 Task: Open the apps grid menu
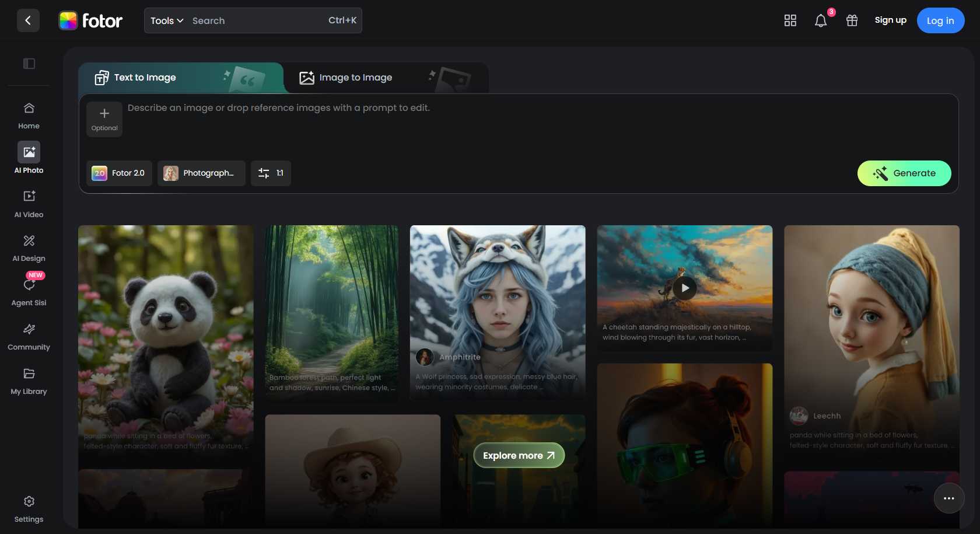click(x=790, y=20)
